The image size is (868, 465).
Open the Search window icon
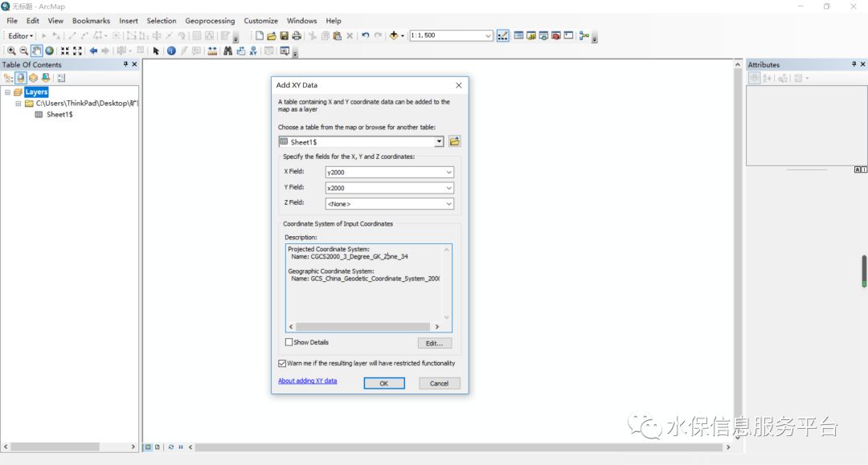(543, 35)
